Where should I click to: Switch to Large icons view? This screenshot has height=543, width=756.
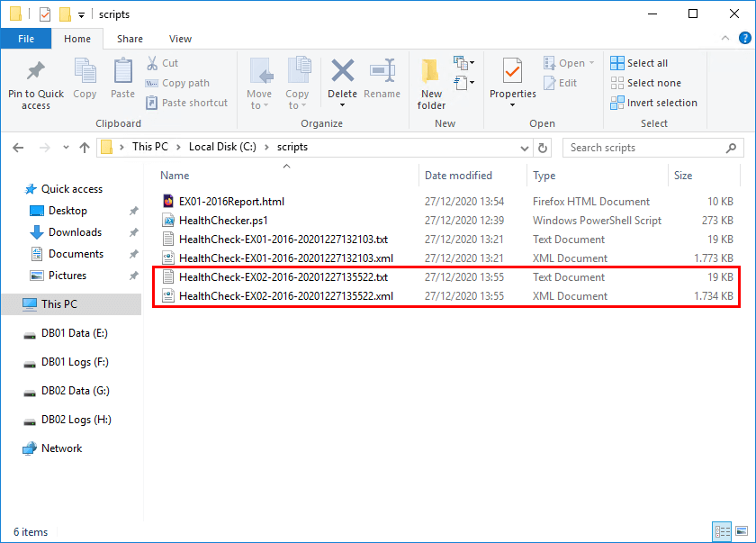pos(742,531)
